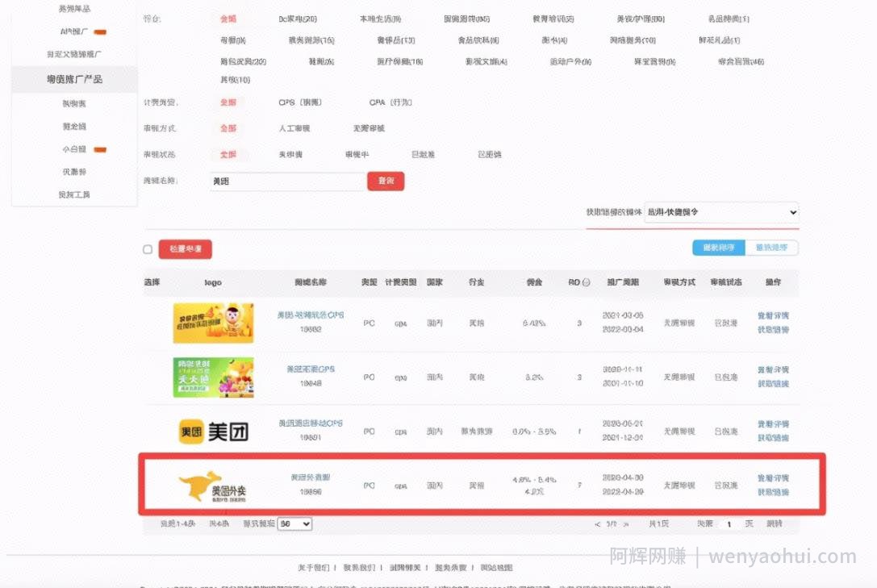This screenshot has height=588, width=877.
Task: Click the upper action link in green banner row
Action: pyautogui.click(x=773, y=370)
